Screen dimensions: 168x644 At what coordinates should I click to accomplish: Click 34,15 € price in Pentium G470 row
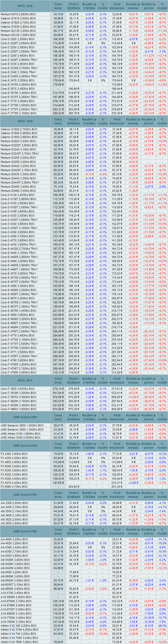(58, 14)
